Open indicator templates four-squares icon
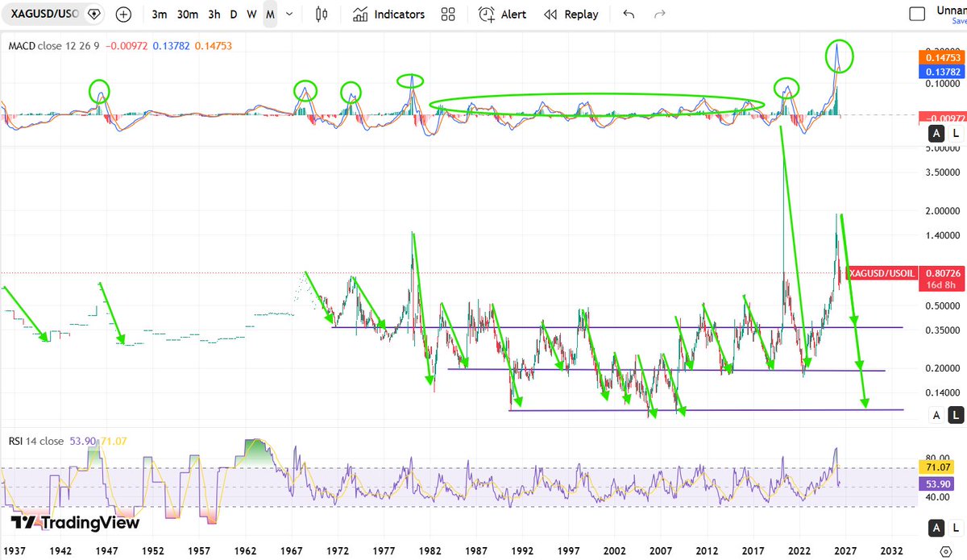967x560 pixels. click(448, 14)
